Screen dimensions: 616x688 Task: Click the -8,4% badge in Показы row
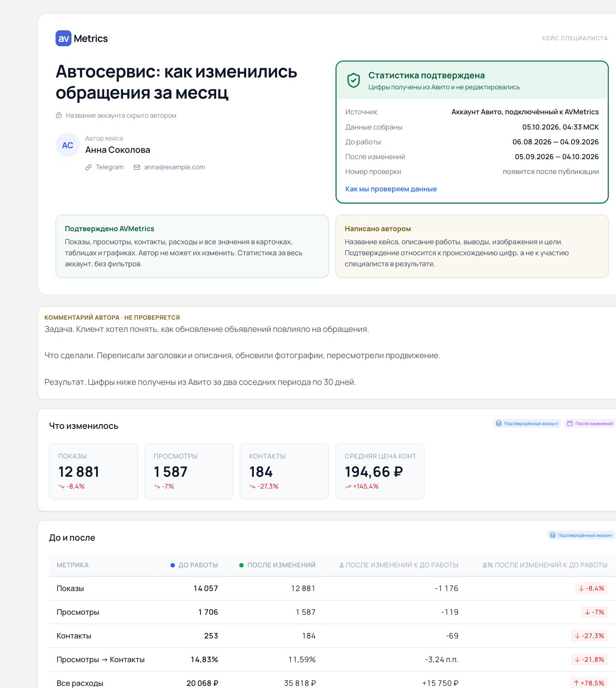pyautogui.click(x=591, y=589)
